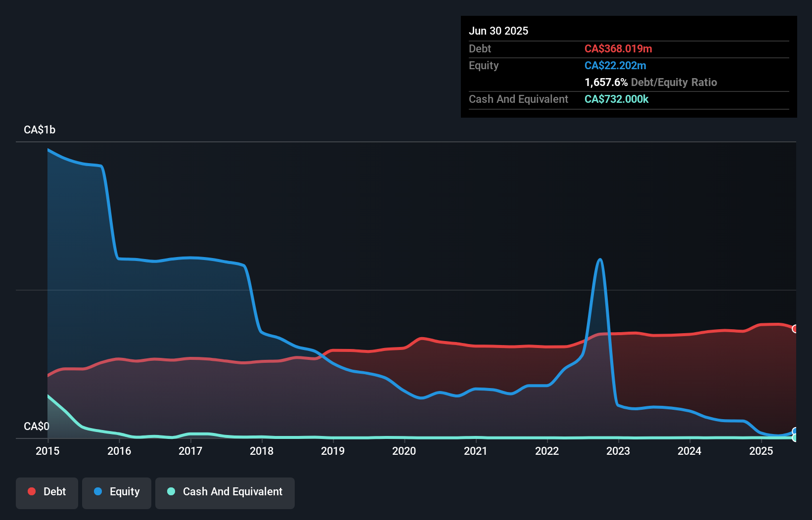Click the Jun 30 2025 tooltip date
This screenshot has width=812, height=520.
[x=498, y=31]
